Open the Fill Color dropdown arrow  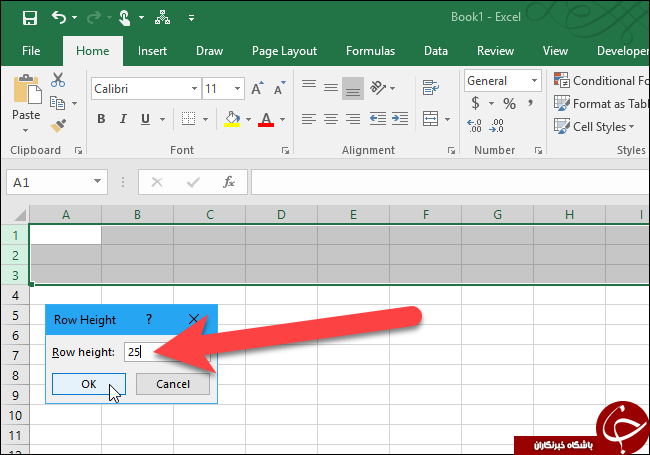click(x=248, y=120)
